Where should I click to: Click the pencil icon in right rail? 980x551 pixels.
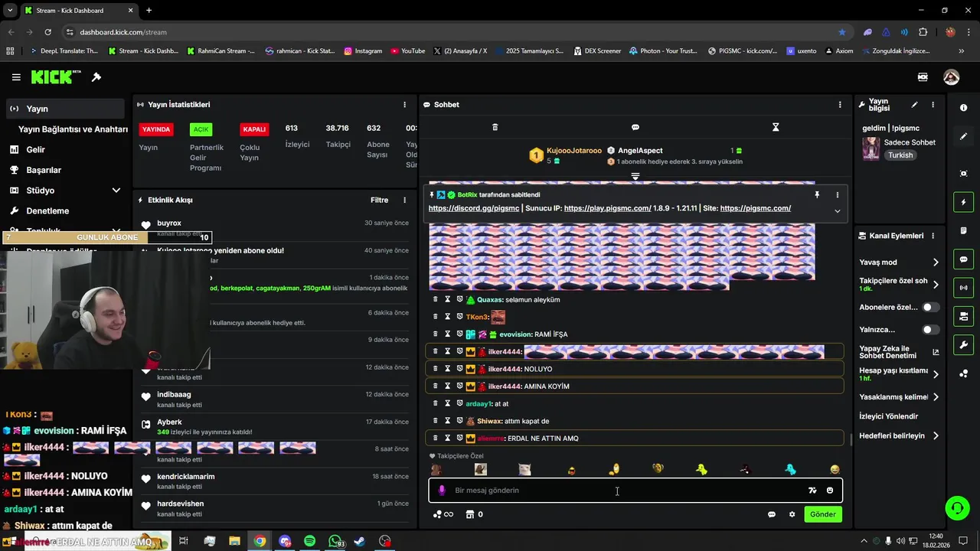(963, 136)
